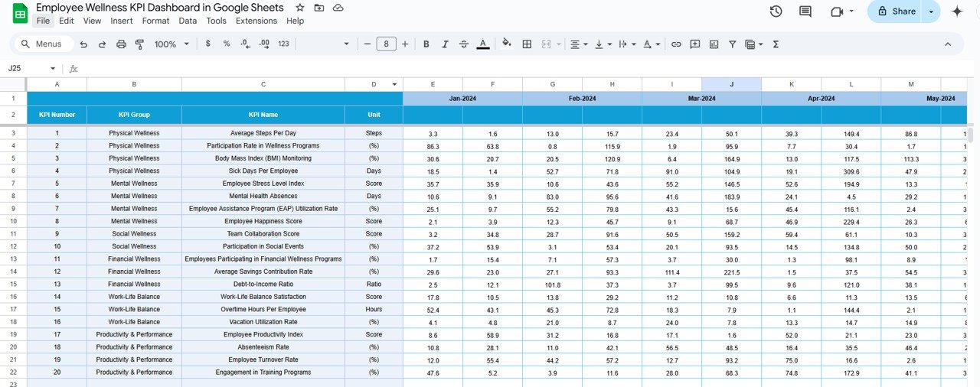Click 'Employee Happiness Score' cell
Screen dimensions: 980x387
(x=263, y=221)
